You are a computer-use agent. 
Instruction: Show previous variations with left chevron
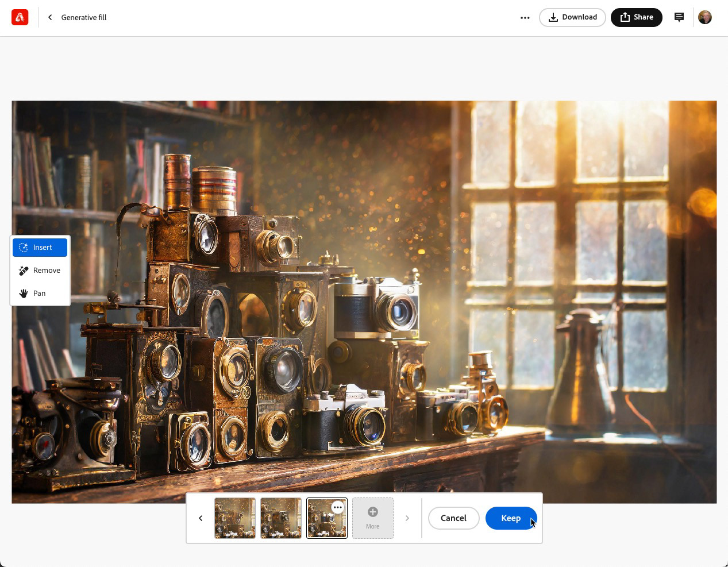(x=201, y=518)
